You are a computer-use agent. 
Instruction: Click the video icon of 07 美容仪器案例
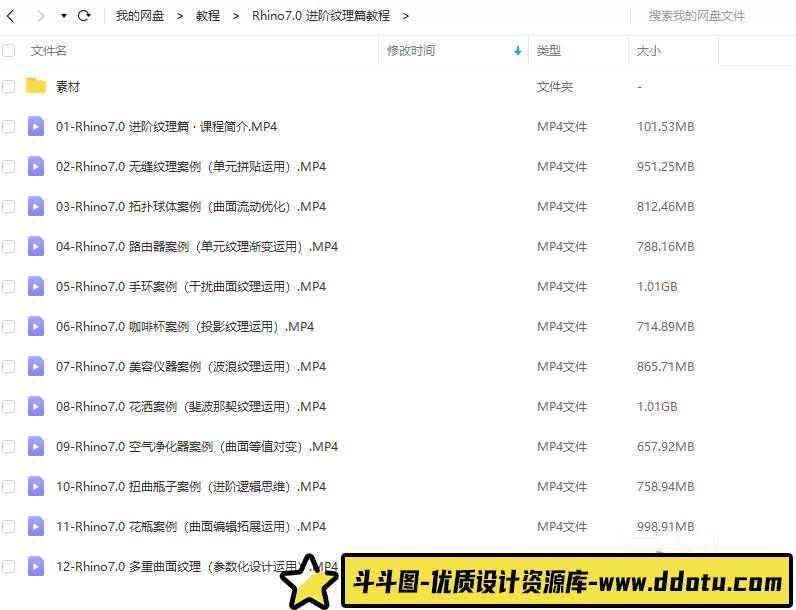click(36, 366)
